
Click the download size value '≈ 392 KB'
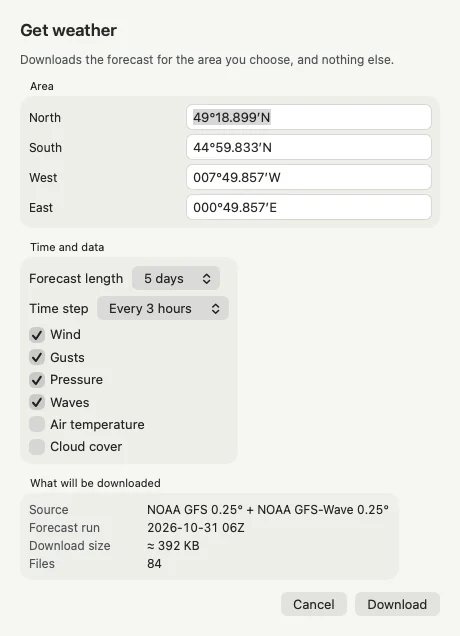click(x=173, y=546)
